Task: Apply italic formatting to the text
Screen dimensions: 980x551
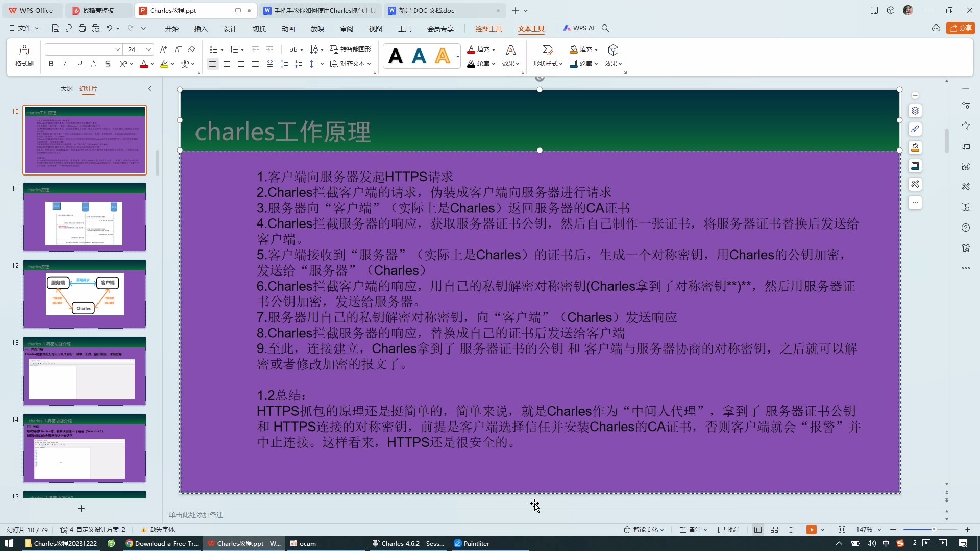Action: (65, 64)
